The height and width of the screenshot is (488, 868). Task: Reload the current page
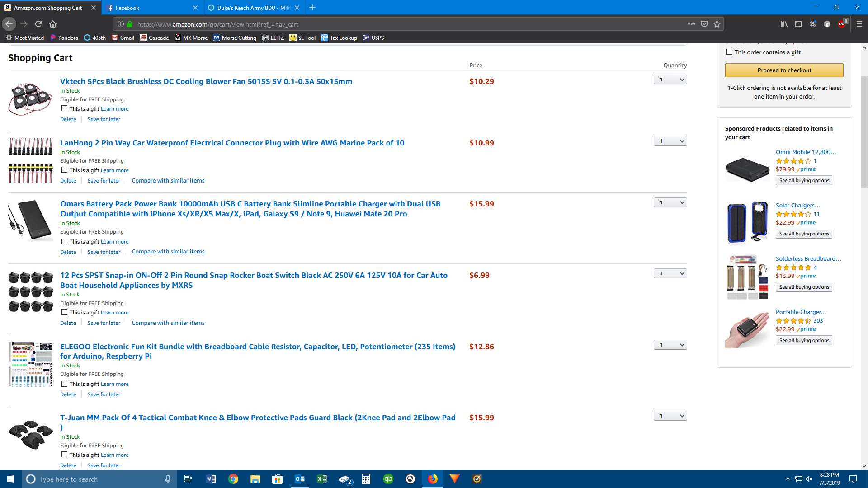point(38,24)
